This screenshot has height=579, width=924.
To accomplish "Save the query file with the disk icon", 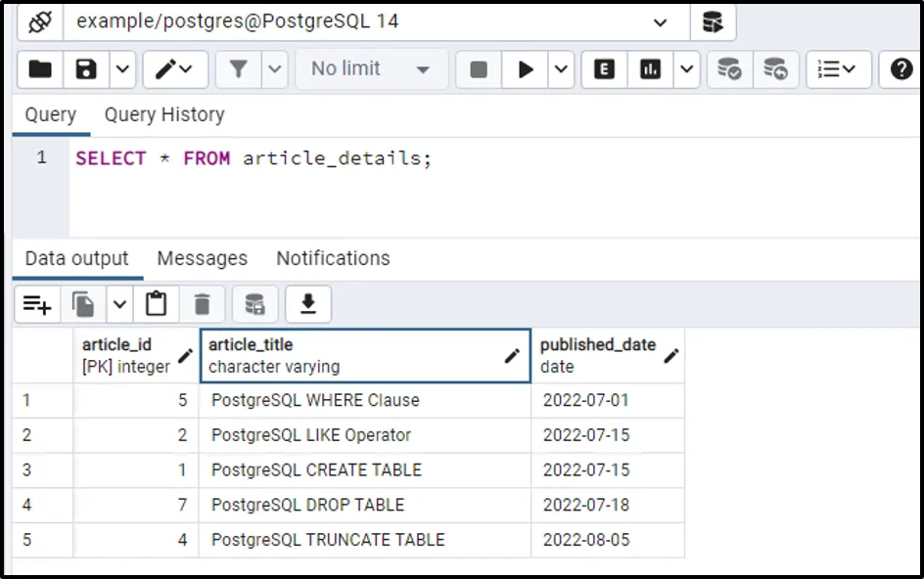I will [87, 69].
